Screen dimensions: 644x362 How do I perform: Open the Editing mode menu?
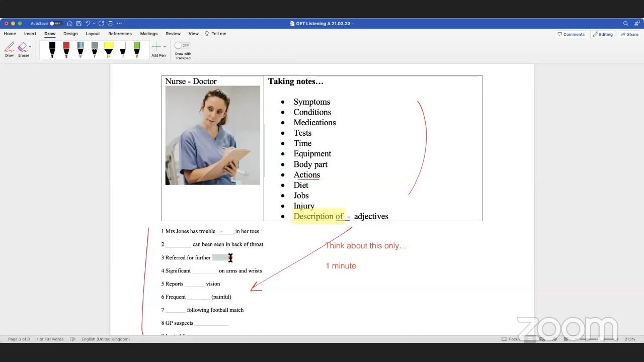pyautogui.click(x=603, y=34)
